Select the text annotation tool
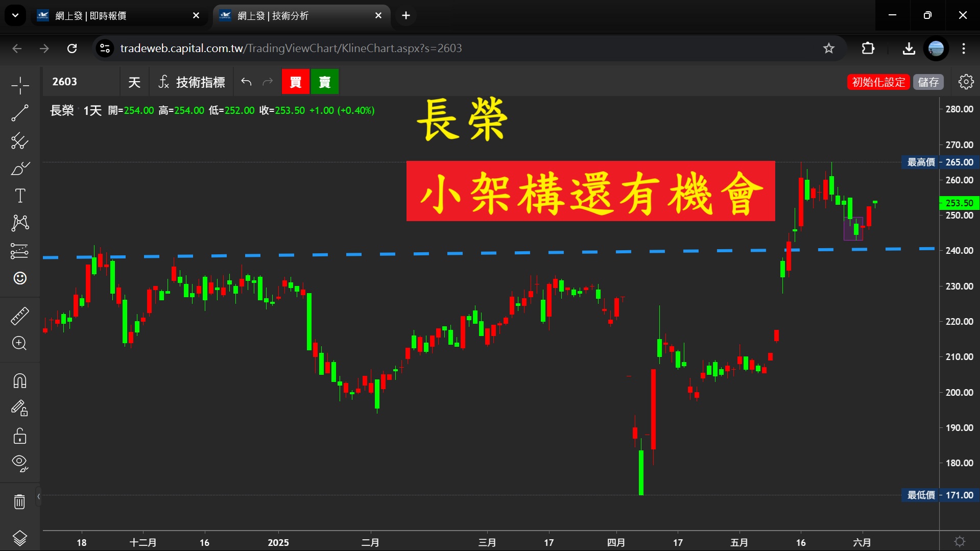The width and height of the screenshot is (980, 551). tap(20, 196)
